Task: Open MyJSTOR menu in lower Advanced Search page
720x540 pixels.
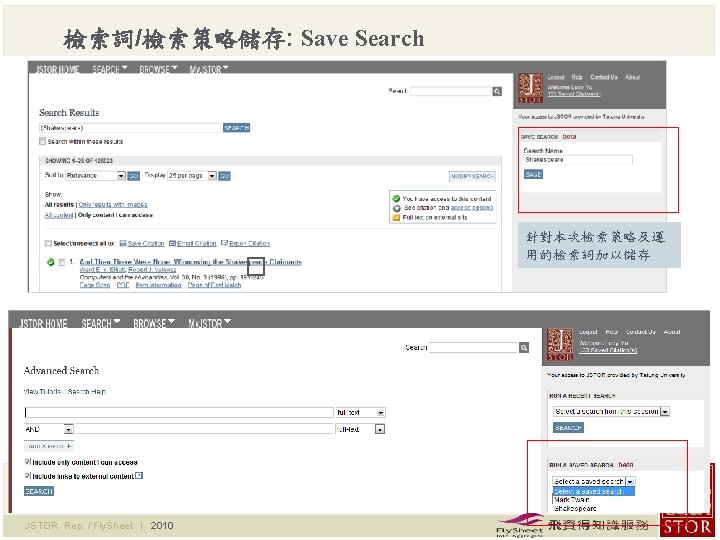Action: click(x=210, y=323)
